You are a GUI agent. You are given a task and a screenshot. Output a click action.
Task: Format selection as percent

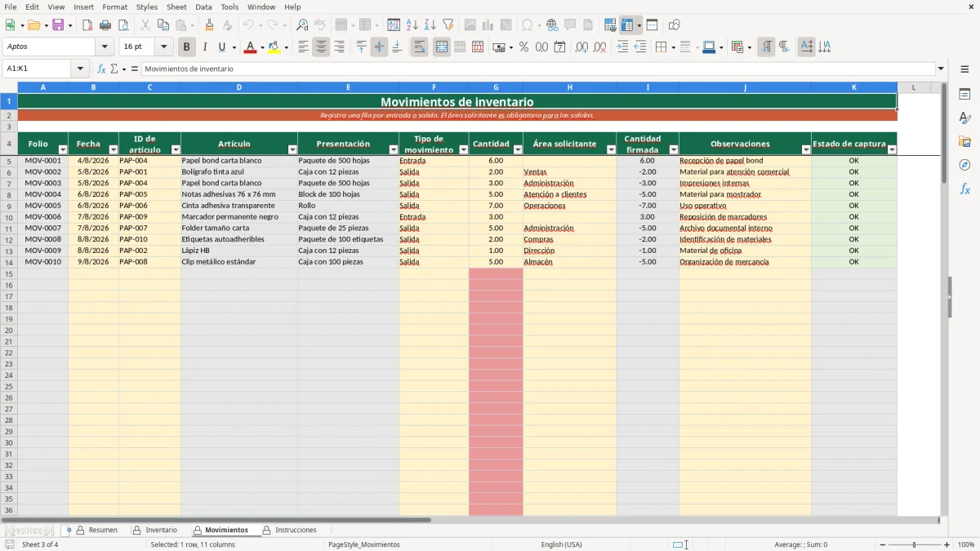click(523, 47)
